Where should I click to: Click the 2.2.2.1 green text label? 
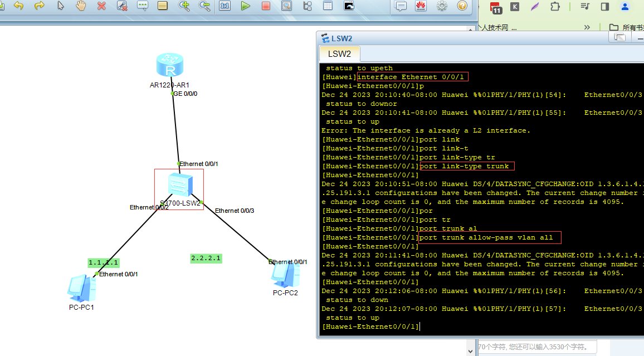(206, 259)
